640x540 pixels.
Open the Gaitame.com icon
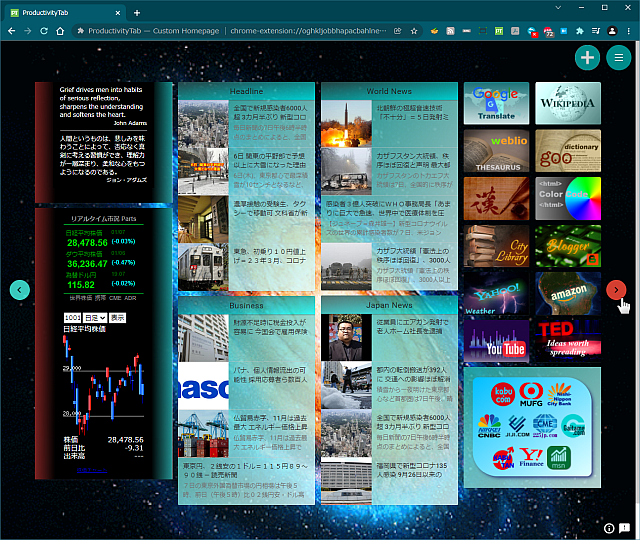pyautogui.click(x=573, y=426)
